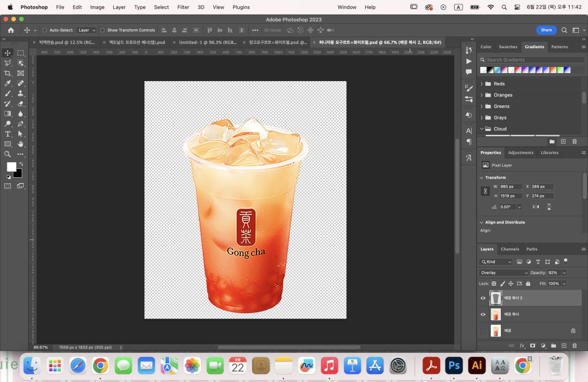Delete layer using Layers panel trash icon
The width and height of the screenshot is (588, 382).
[x=575, y=345]
